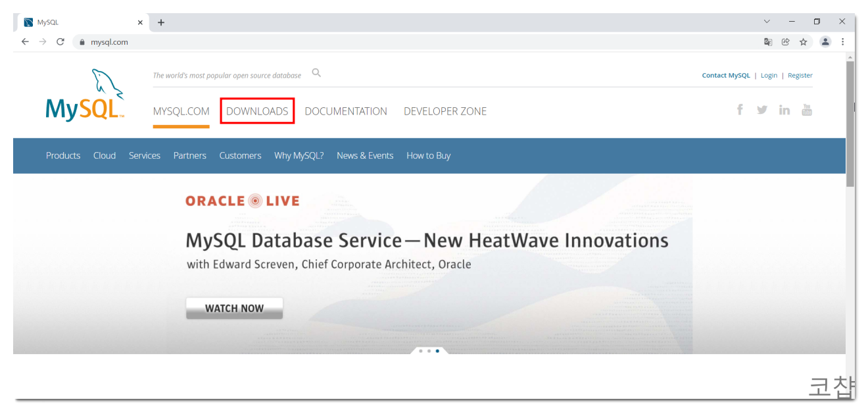Expand the tab search chevron

[767, 22]
